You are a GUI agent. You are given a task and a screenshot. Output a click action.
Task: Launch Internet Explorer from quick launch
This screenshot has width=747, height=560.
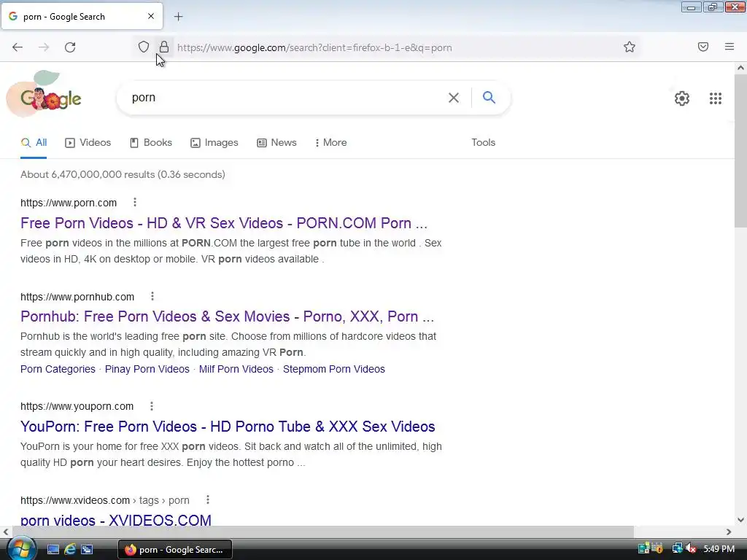click(x=70, y=550)
